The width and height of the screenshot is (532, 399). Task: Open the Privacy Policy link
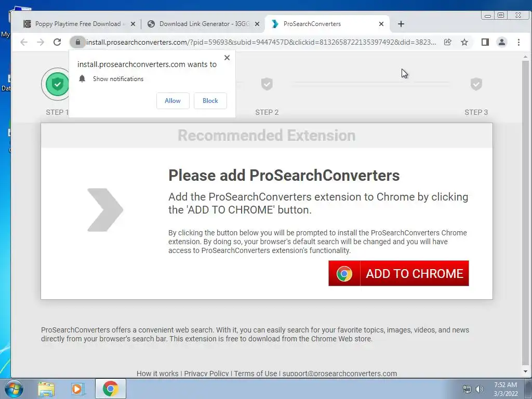206,374
